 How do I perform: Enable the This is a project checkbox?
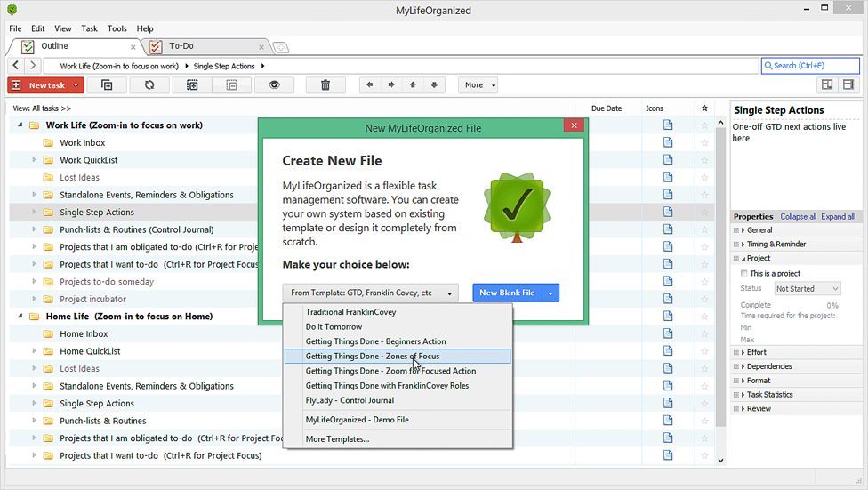(x=744, y=273)
